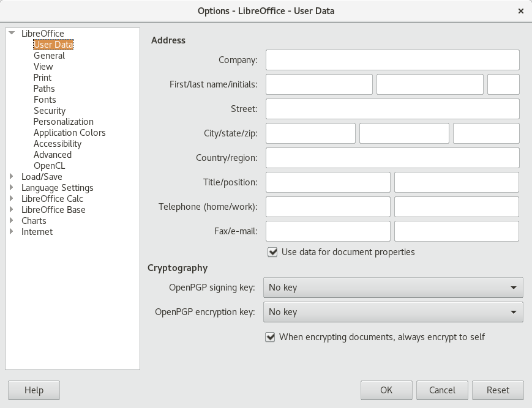
Task: Focus the initials input field
Action: coord(503,84)
